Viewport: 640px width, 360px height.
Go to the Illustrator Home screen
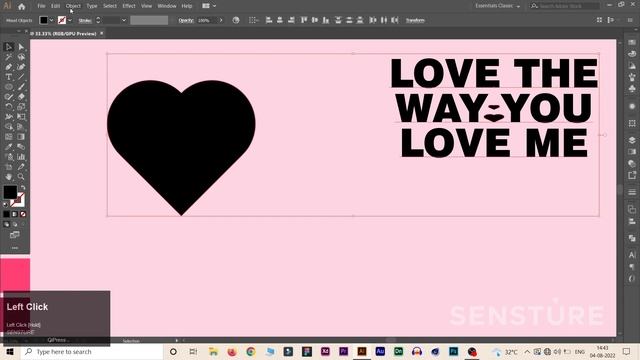(x=22, y=6)
